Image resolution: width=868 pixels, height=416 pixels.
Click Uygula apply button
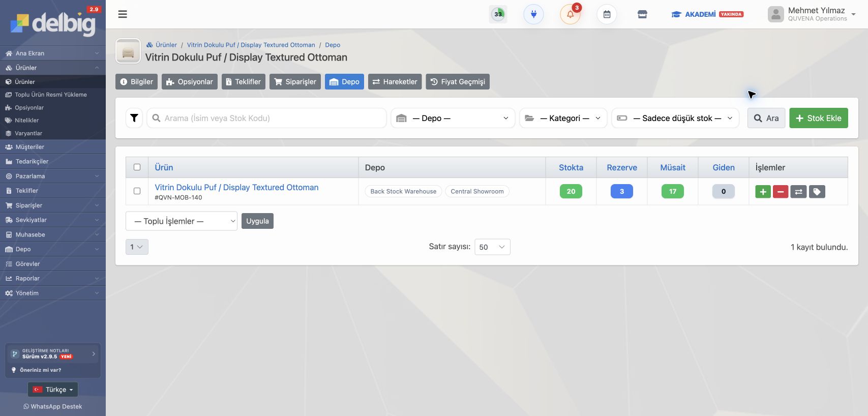coord(257,221)
